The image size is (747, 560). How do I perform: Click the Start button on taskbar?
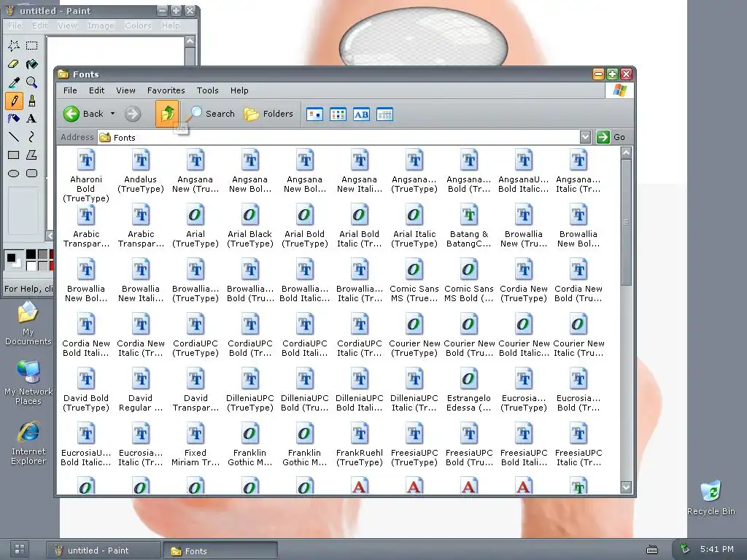(20, 549)
